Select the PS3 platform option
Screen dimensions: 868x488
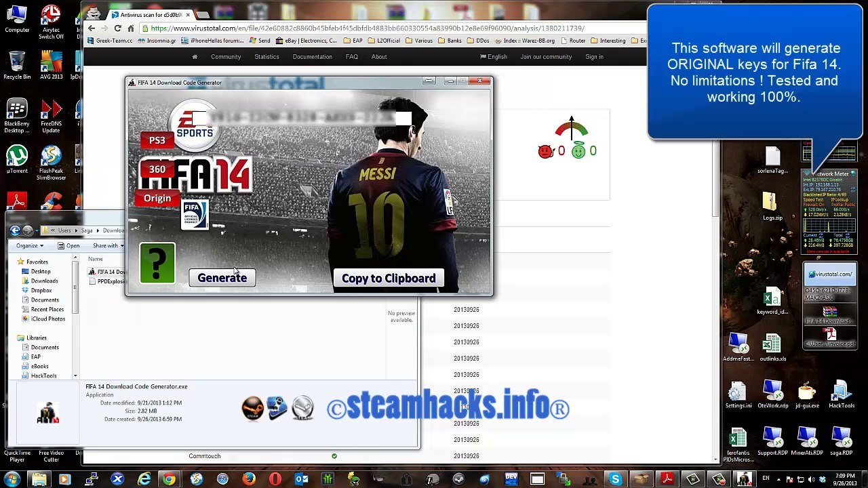(x=157, y=140)
